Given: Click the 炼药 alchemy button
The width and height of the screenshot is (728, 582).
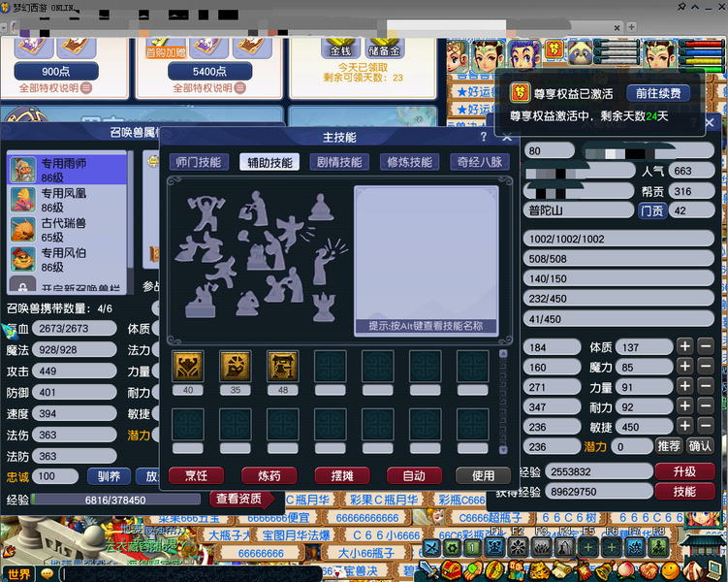Looking at the screenshot, I should 269,475.
